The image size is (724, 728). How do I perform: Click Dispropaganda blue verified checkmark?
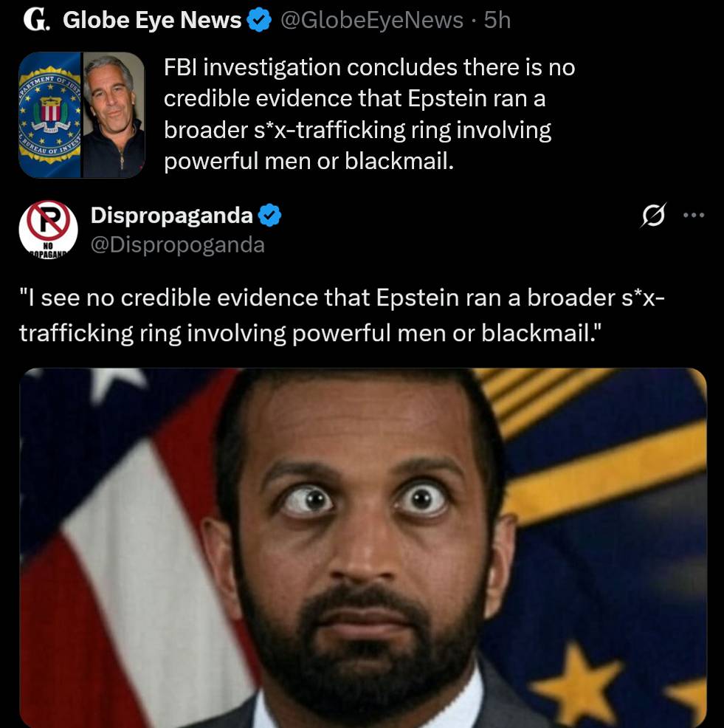(269, 216)
